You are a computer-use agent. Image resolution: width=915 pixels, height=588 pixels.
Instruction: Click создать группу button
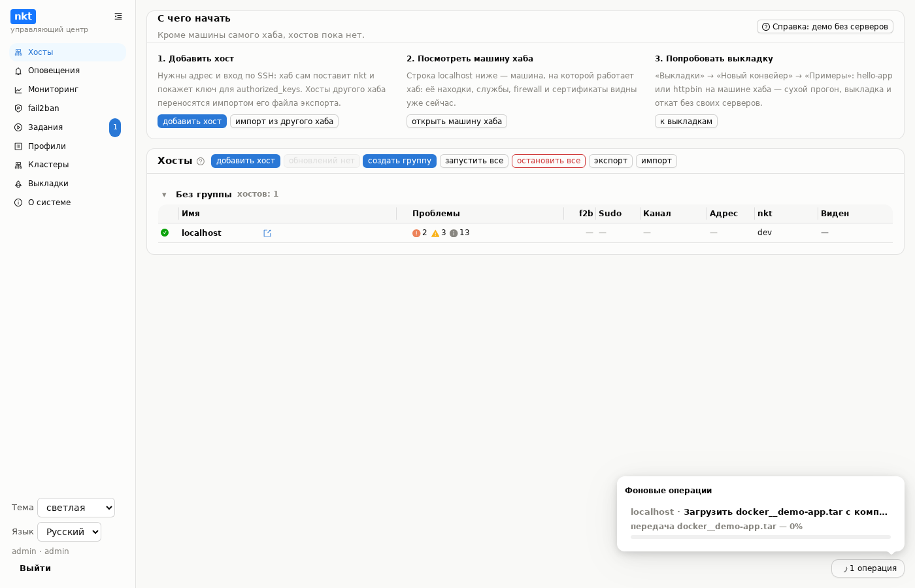point(399,161)
